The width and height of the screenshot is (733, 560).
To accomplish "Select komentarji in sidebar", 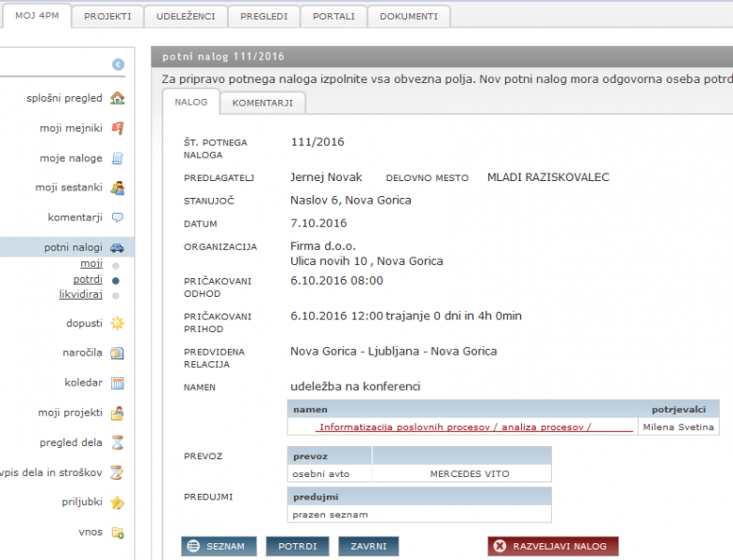I will pos(75,217).
